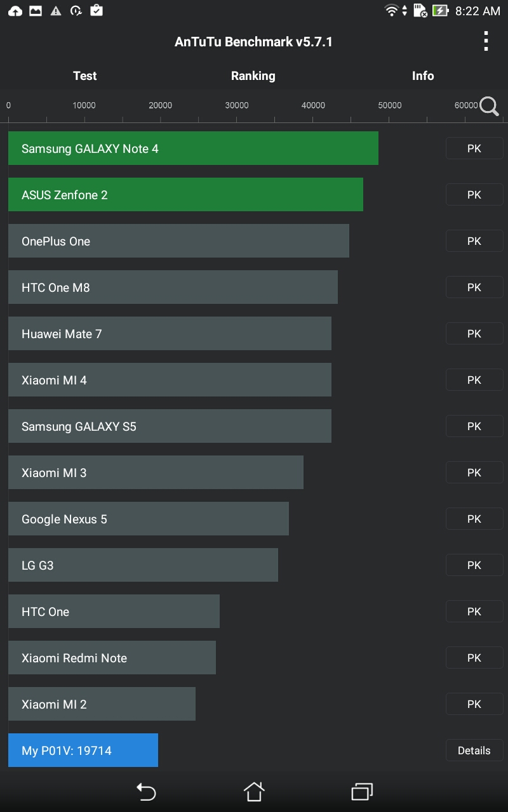Open the three-dot overflow menu
Image resolution: width=508 pixels, height=812 pixels.
tap(486, 41)
